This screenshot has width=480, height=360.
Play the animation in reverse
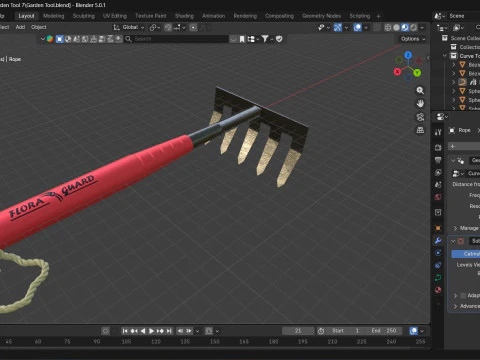coord(143,331)
